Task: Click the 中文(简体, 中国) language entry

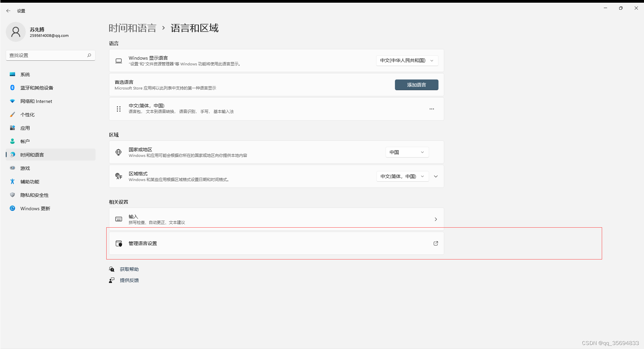Action: click(276, 109)
